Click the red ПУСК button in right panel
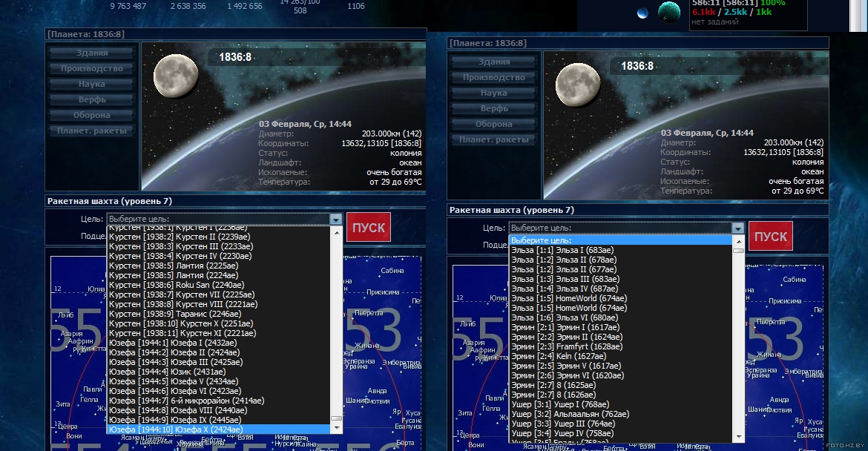 (x=771, y=237)
